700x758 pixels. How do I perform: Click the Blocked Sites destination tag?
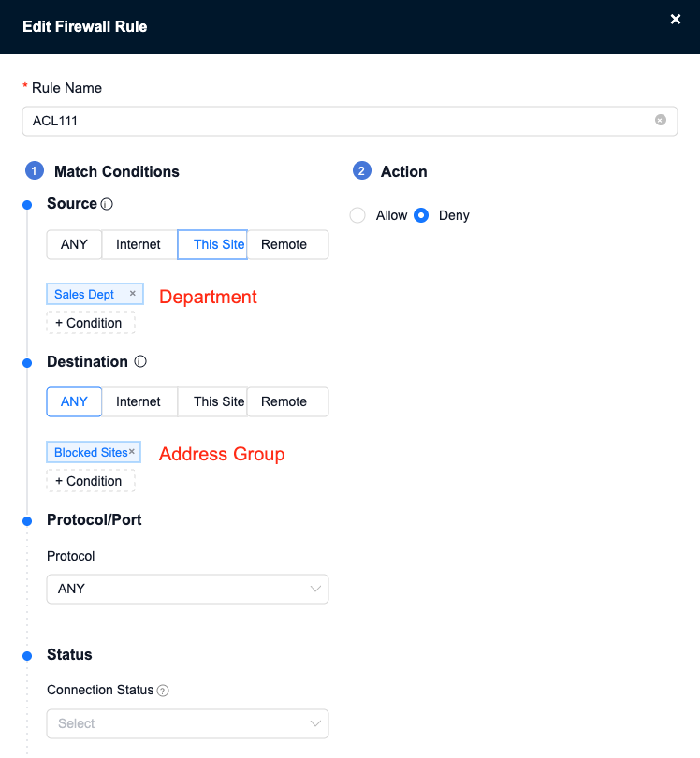pyautogui.click(x=94, y=452)
